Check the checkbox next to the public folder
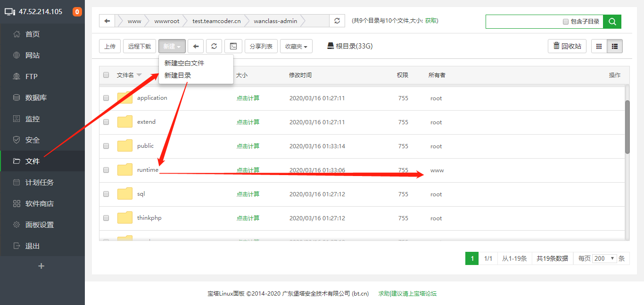The image size is (644, 305). (x=106, y=146)
